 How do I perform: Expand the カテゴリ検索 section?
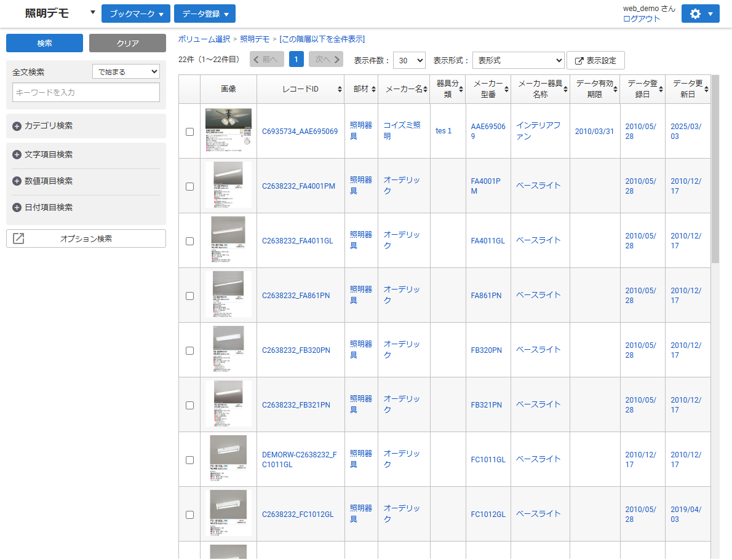click(x=86, y=126)
